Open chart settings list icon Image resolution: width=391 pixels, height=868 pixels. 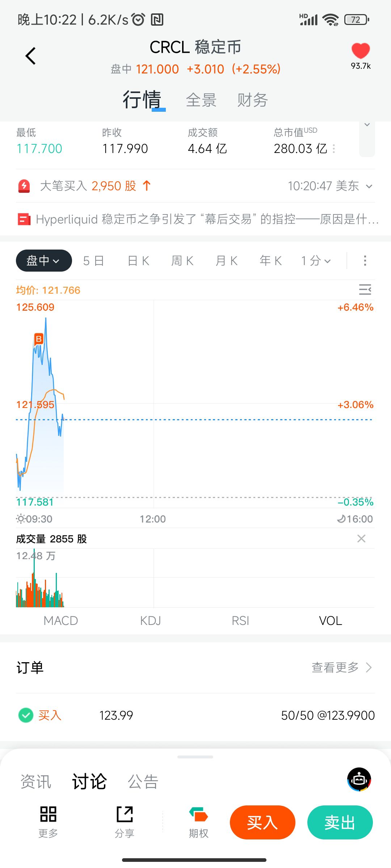(x=365, y=290)
